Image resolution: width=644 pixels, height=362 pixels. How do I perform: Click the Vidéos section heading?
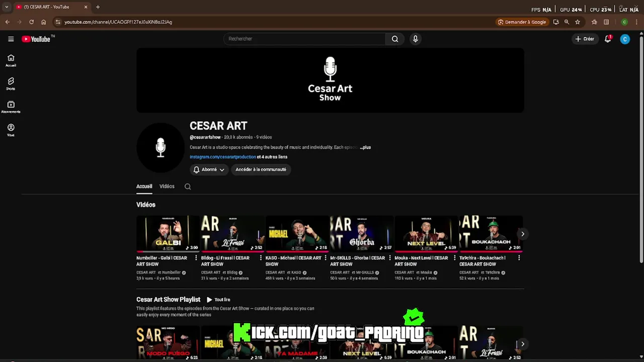click(x=146, y=205)
